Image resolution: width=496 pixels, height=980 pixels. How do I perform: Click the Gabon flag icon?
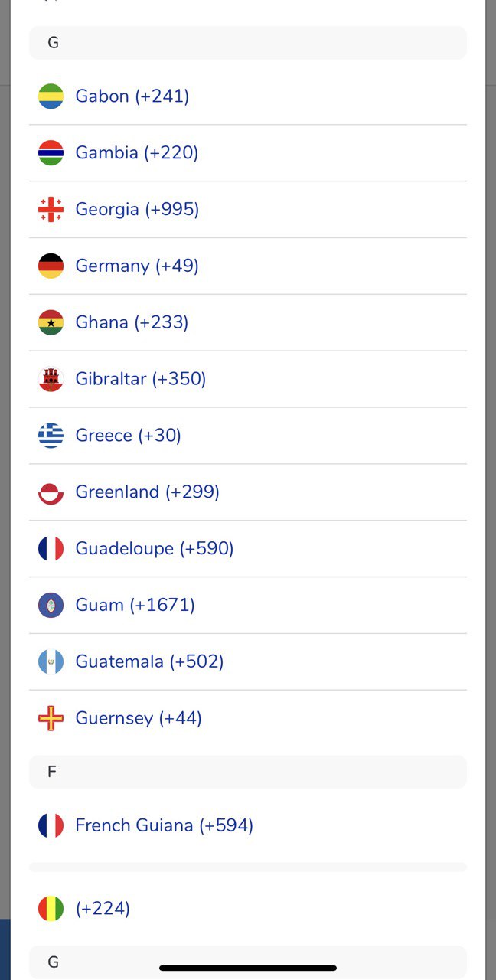(51, 96)
